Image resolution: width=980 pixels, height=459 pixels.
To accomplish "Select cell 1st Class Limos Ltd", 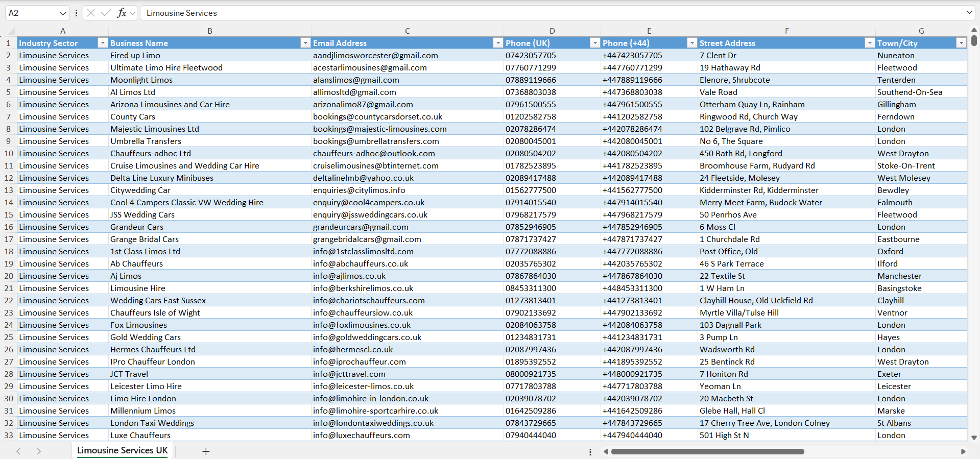I will 209,251.
